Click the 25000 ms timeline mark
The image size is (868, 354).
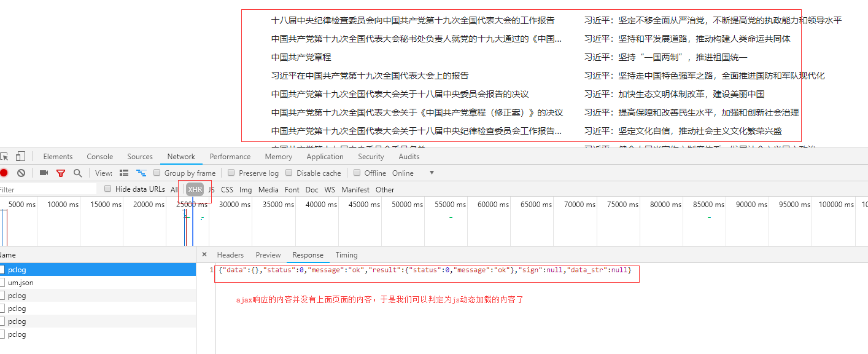192,205
